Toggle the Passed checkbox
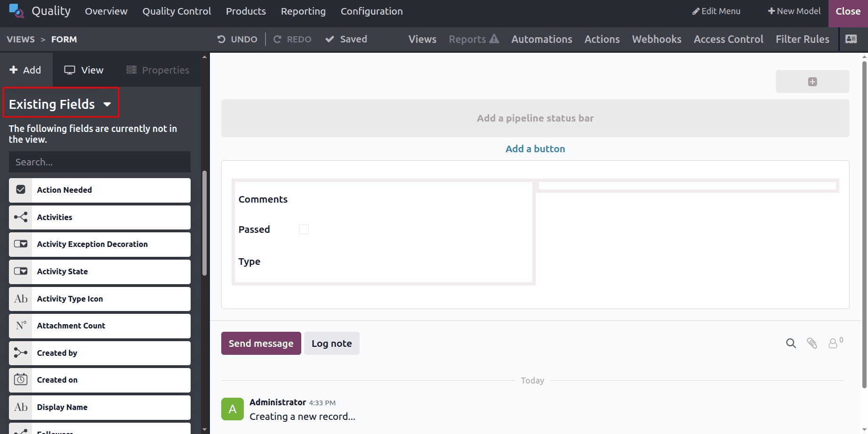This screenshot has width=868, height=434. (304, 229)
